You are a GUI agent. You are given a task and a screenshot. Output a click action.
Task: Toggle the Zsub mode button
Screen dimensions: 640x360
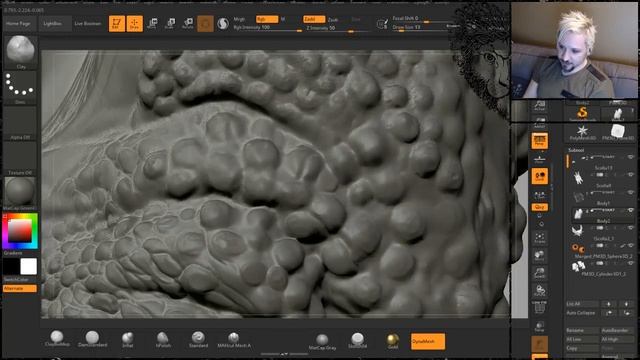(x=333, y=20)
